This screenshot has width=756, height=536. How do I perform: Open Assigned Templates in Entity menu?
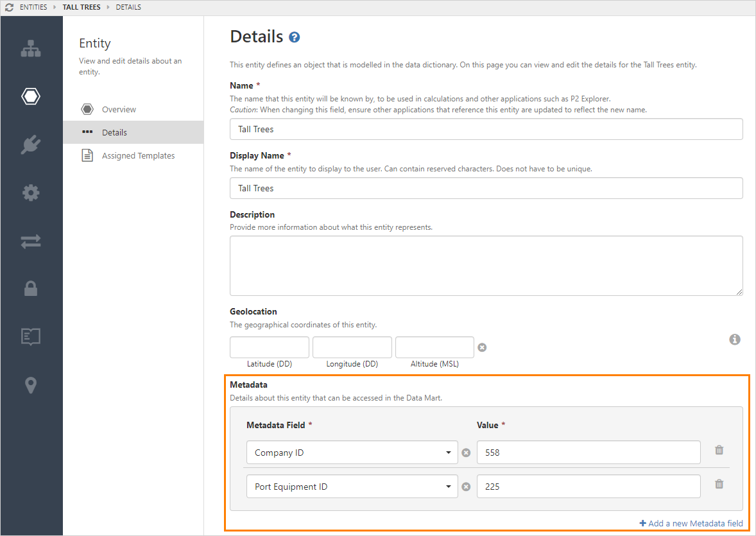tap(138, 156)
